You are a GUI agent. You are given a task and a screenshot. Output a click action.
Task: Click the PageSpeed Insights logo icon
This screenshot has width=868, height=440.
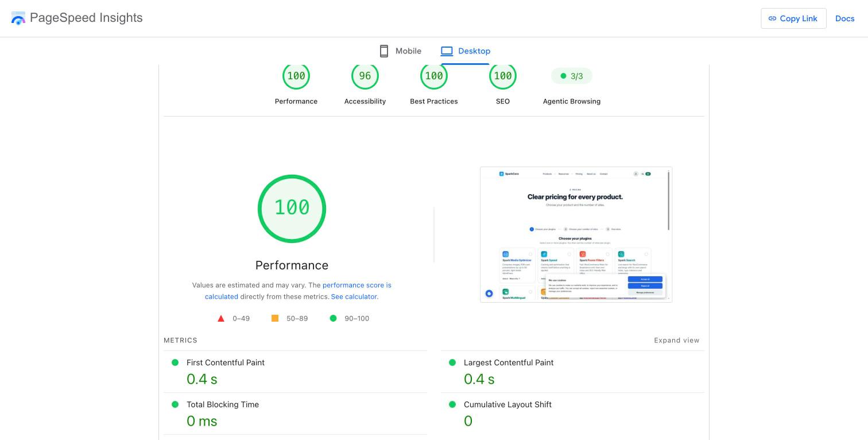(x=18, y=18)
